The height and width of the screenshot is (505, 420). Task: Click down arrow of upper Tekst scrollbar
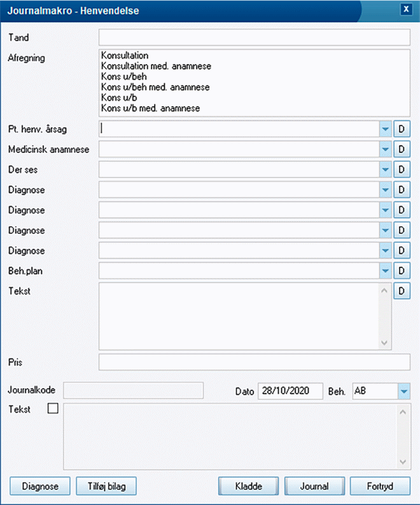(x=384, y=343)
